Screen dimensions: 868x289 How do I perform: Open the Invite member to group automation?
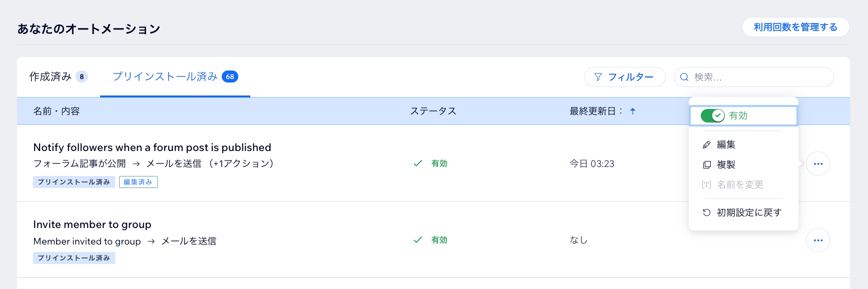pyautogui.click(x=92, y=224)
